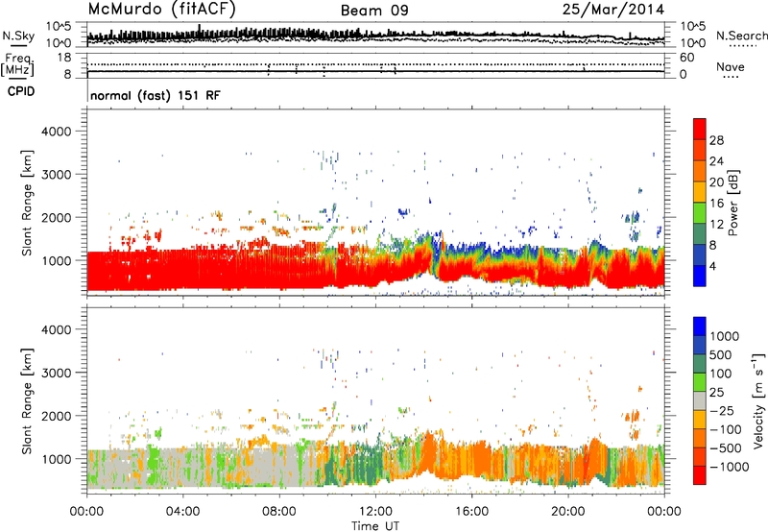
Task: Click the 'N.Sky' label
Action: pyautogui.click(x=18, y=36)
